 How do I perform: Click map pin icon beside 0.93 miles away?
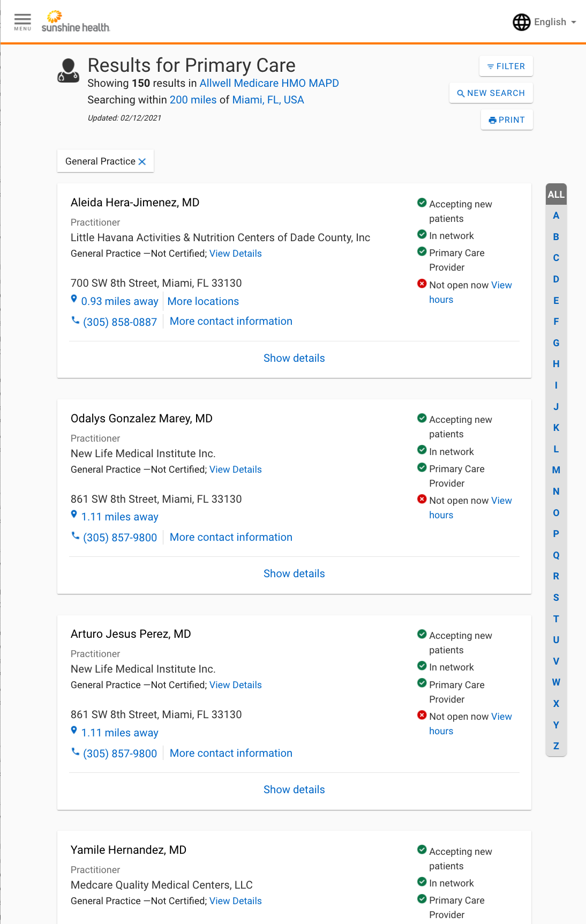point(74,299)
